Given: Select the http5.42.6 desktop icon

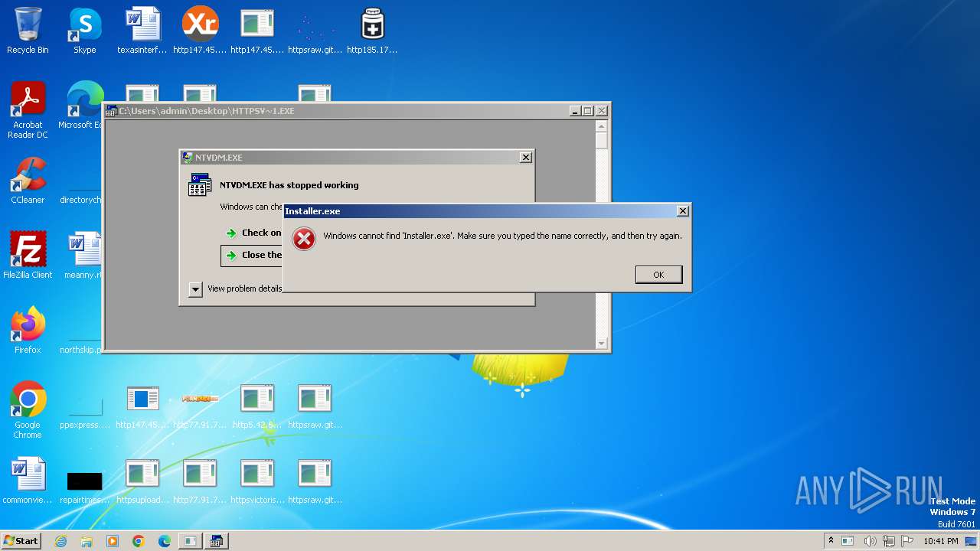Looking at the screenshot, I should (257, 406).
